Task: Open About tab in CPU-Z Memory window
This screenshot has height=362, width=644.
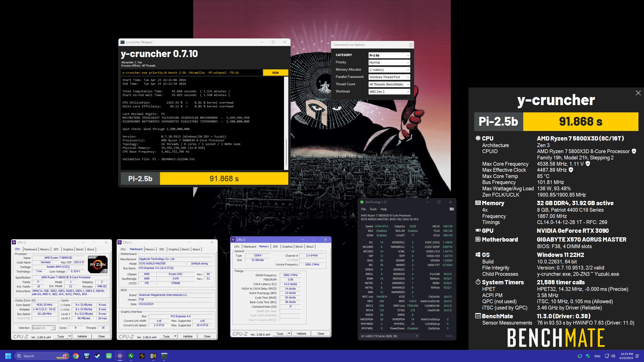Action: click(x=310, y=247)
